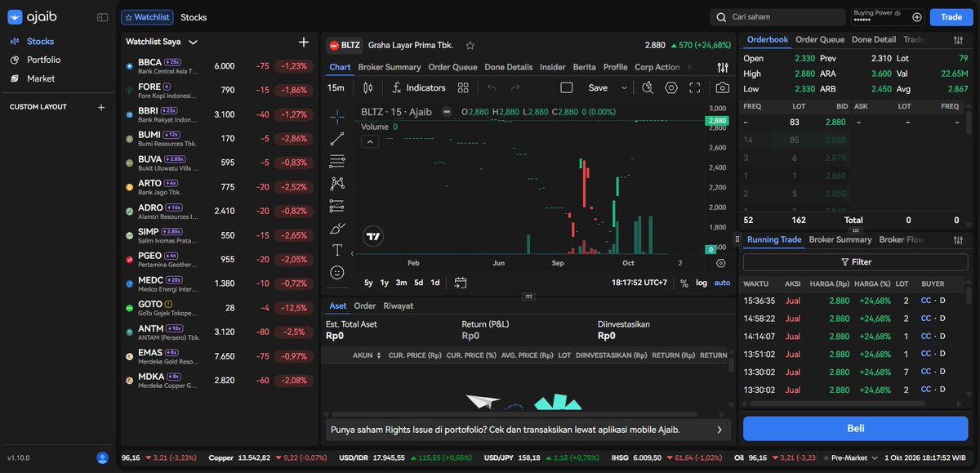Select the 1d time range
This screenshot has height=473, width=980.
pyautogui.click(x=435, y=283)
